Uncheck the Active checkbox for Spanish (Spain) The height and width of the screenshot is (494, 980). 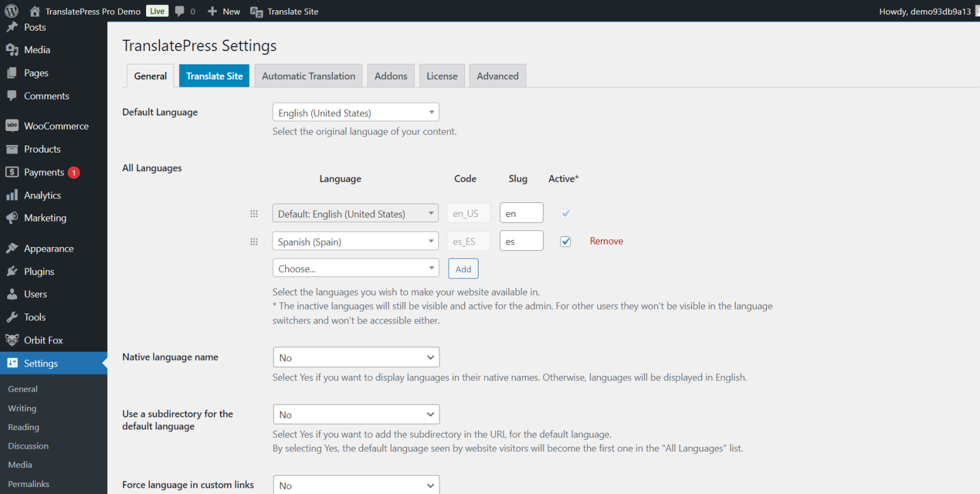point(565,241)
